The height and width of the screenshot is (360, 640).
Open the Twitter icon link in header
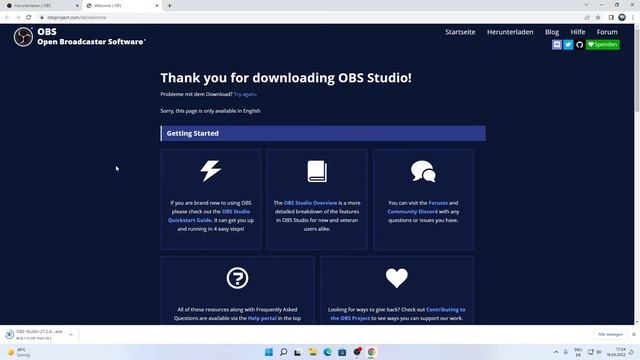pyautogui.click(x=568, y=44)
